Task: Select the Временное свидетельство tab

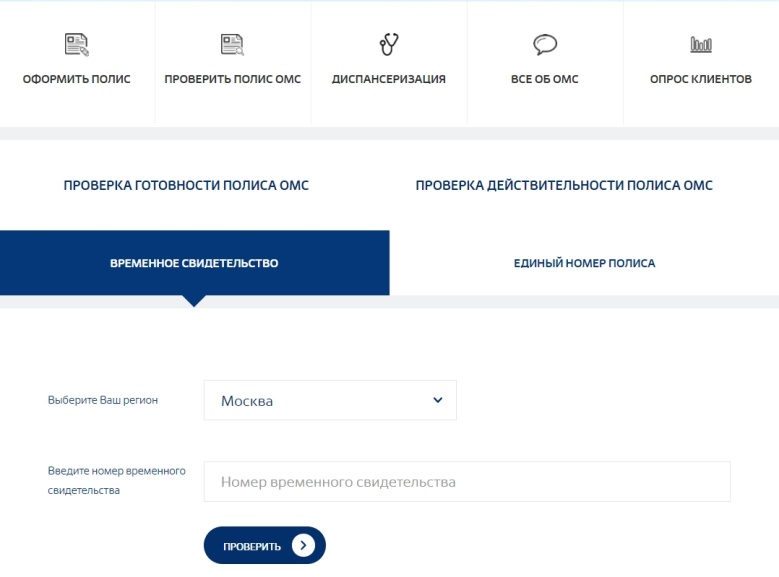Action: pyautogui.click(x=194, y=263)
